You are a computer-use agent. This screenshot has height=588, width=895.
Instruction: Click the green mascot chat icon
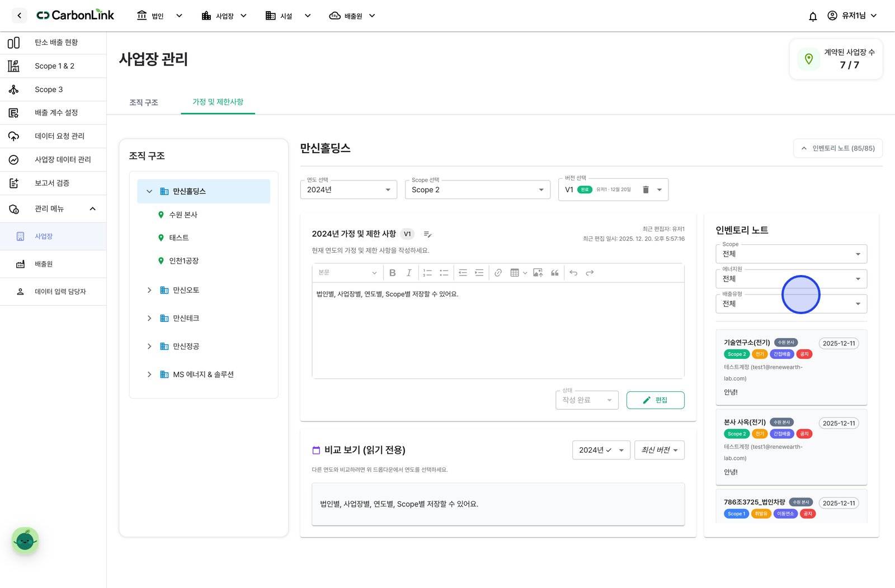[25, 540]
